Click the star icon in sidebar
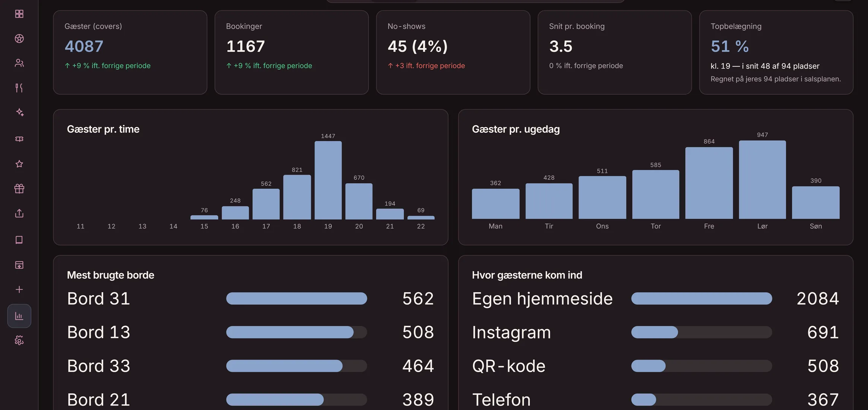Image resolution: width=868 pixels, height=410 pixels. [x=19, y=164]
